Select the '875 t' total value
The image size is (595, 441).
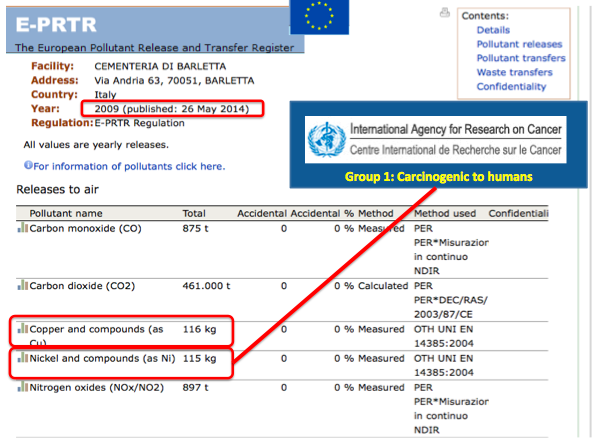[195, 228]
